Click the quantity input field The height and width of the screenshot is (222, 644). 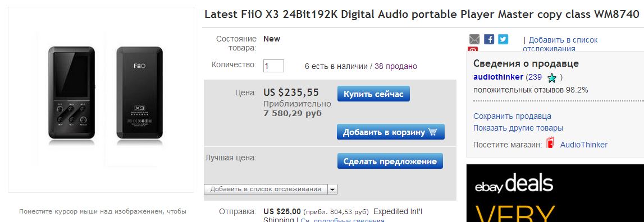273,66
